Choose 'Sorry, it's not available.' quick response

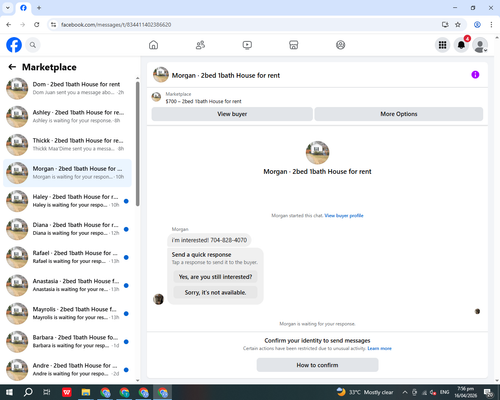point(215,292)
